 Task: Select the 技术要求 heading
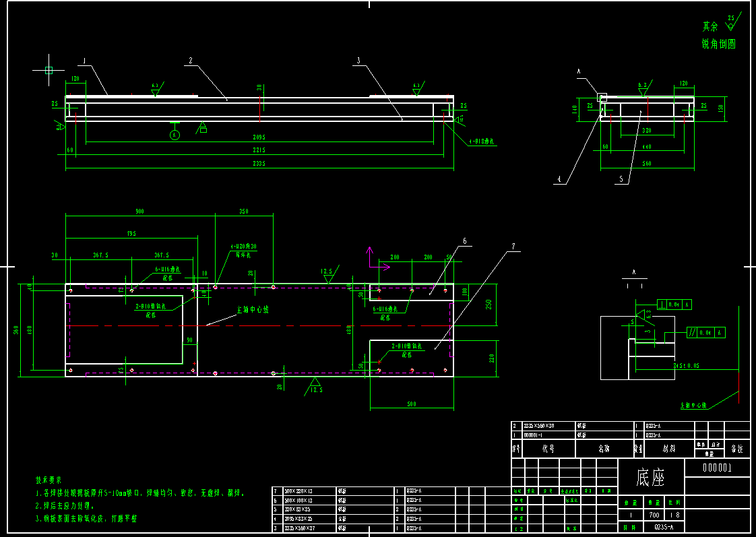click(x=49, y=480)
